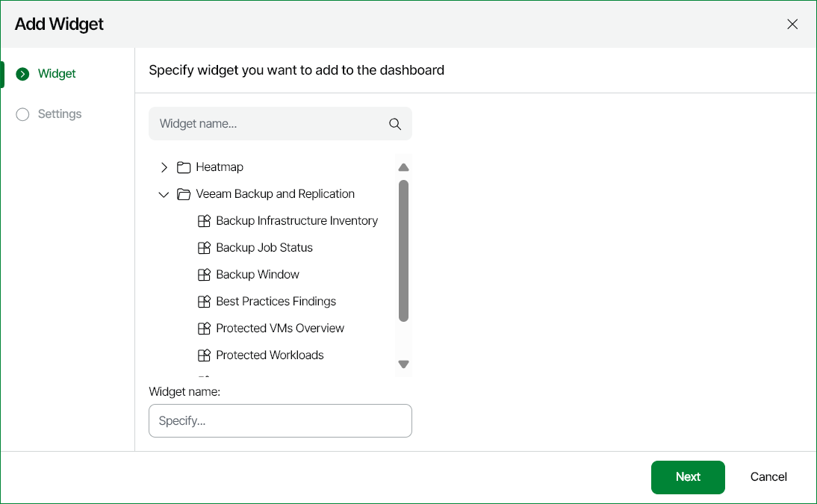Viewport: 817px width, 504px height.
Task: Click the Cancel button
Action: (x=768, y=477)
